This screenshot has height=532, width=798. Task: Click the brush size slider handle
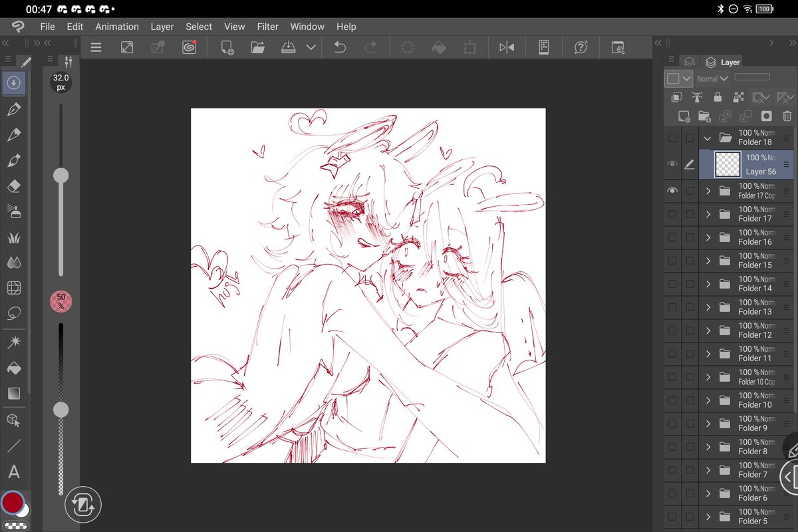(x=61, y=176)
